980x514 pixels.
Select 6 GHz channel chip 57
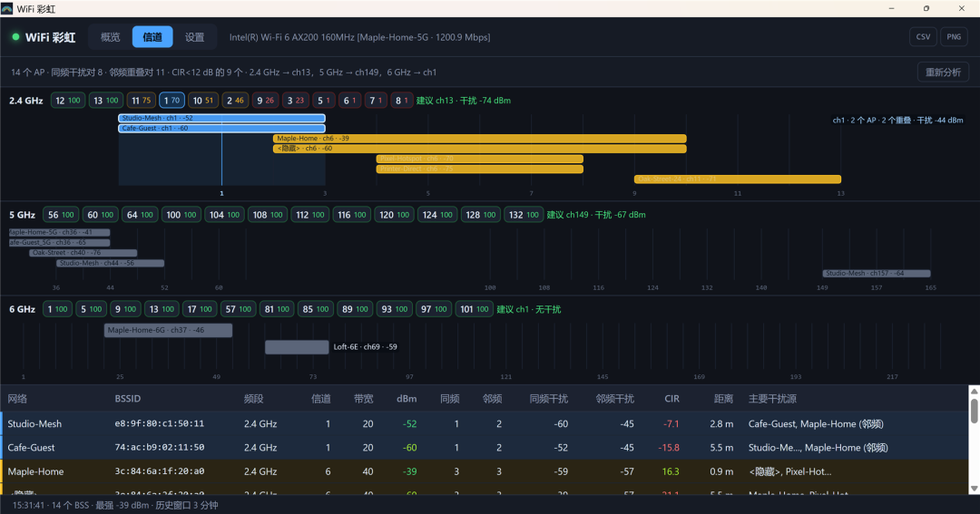[238, 309]
